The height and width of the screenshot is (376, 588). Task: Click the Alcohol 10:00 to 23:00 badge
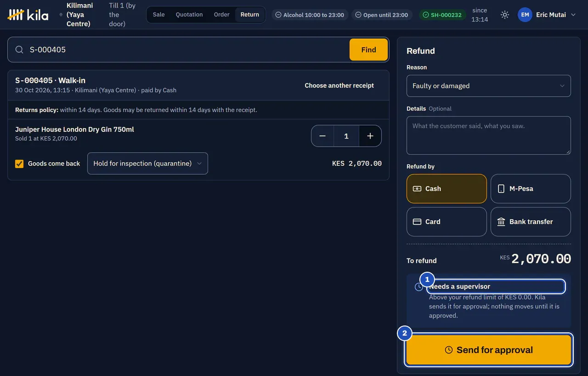[x=310, y=15]
